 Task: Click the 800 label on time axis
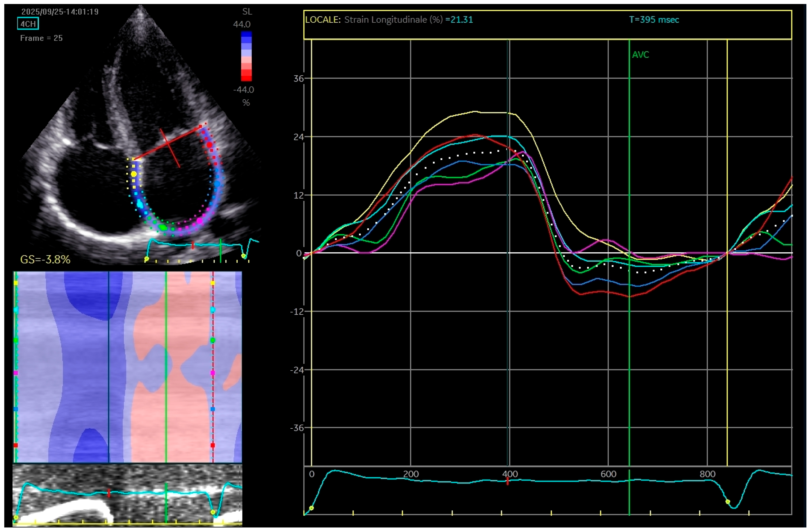pyautogui.click(x=707, y=474)
